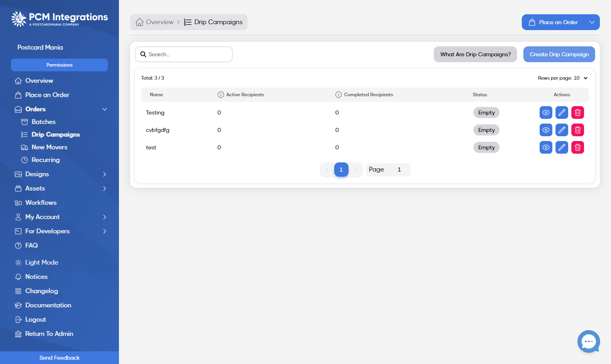Select page 1 in pagination
611x364 pixels.
341,170
